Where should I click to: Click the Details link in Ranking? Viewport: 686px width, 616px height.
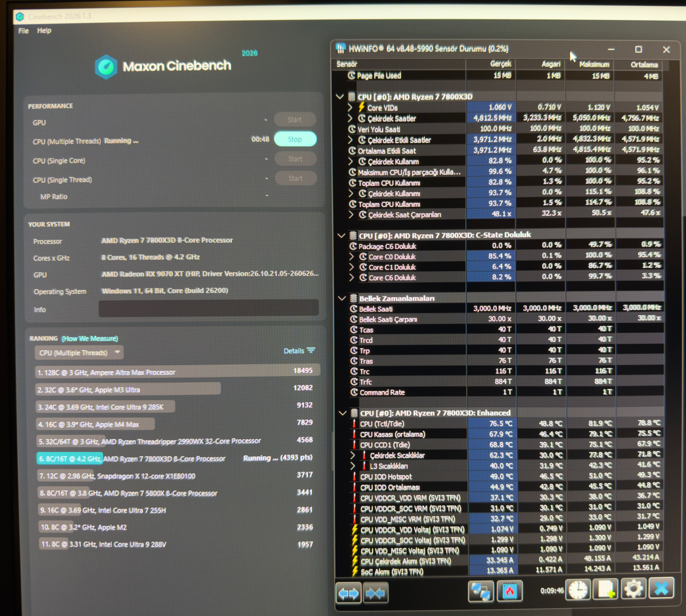point(294,351)
